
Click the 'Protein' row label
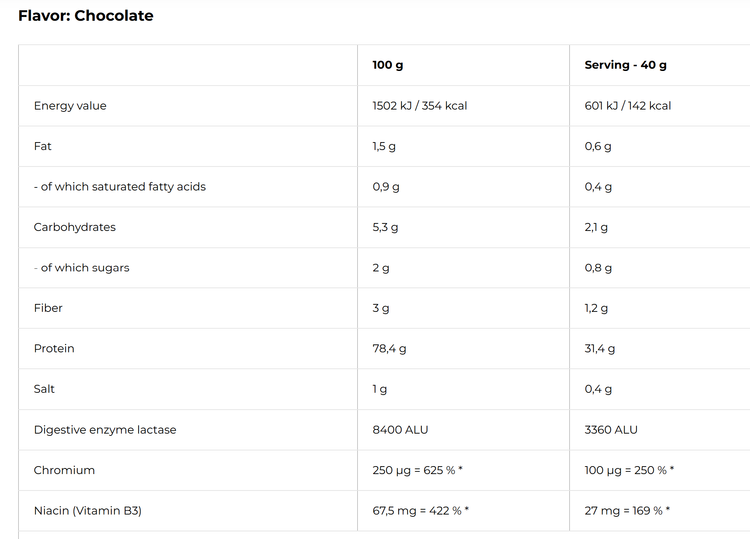click(x=54, y=349)
